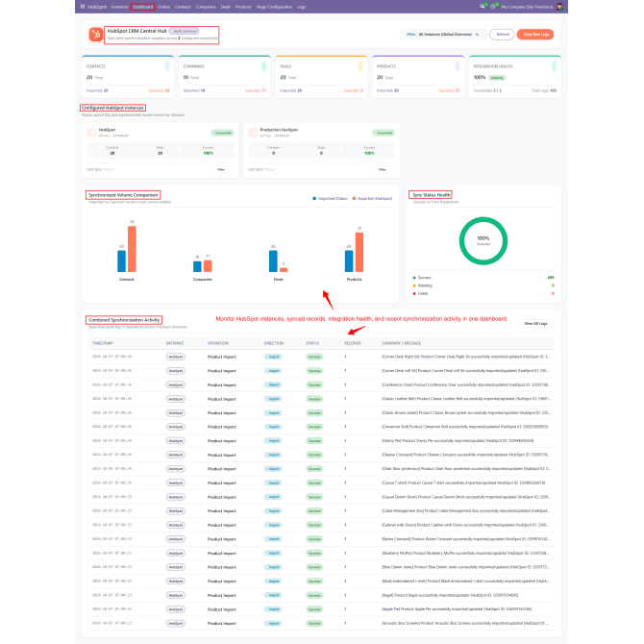
Task: Click the user avatar picture
Action: point(559,7)
